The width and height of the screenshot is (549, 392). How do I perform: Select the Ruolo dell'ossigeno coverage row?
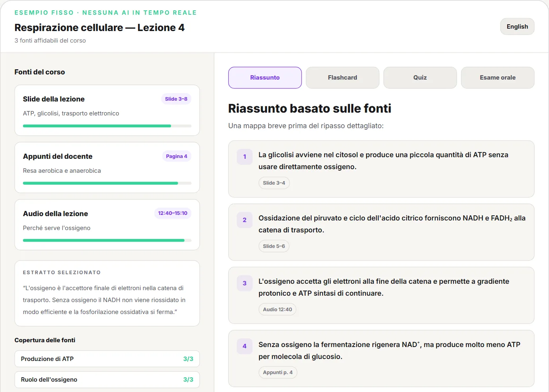pyautogui.click(x=107, y=380)
